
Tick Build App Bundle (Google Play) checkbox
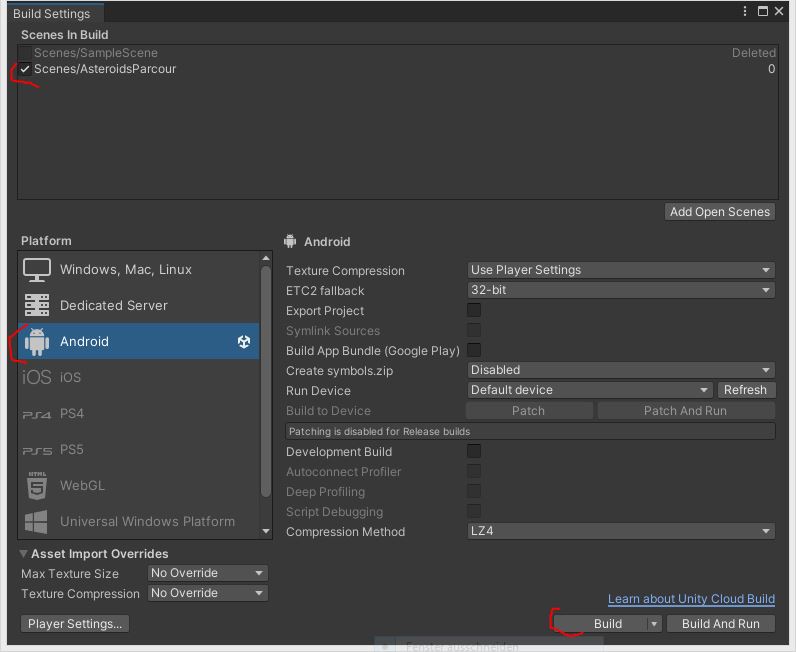click(474, 350)
